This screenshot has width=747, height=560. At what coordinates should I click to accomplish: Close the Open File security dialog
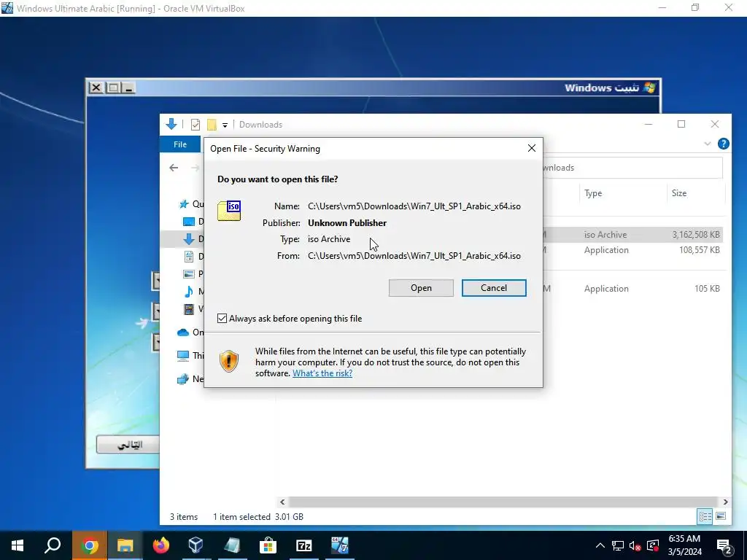click(x=532, y=149)
